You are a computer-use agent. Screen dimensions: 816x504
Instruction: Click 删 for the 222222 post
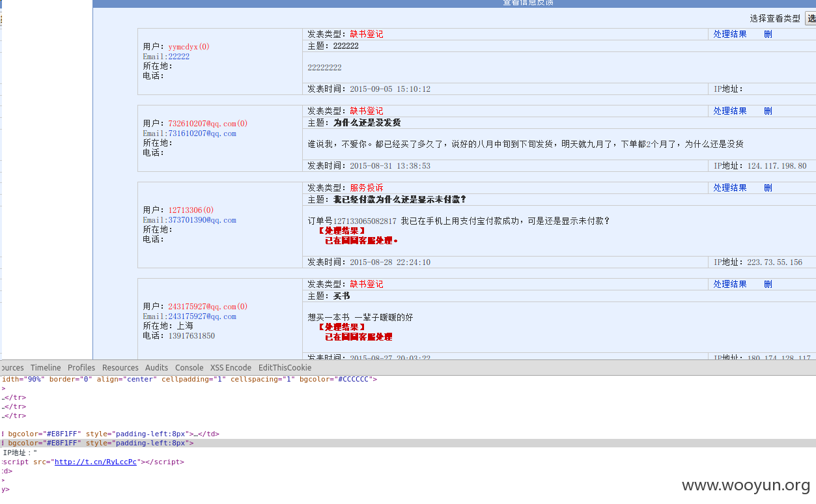(768, 34)
